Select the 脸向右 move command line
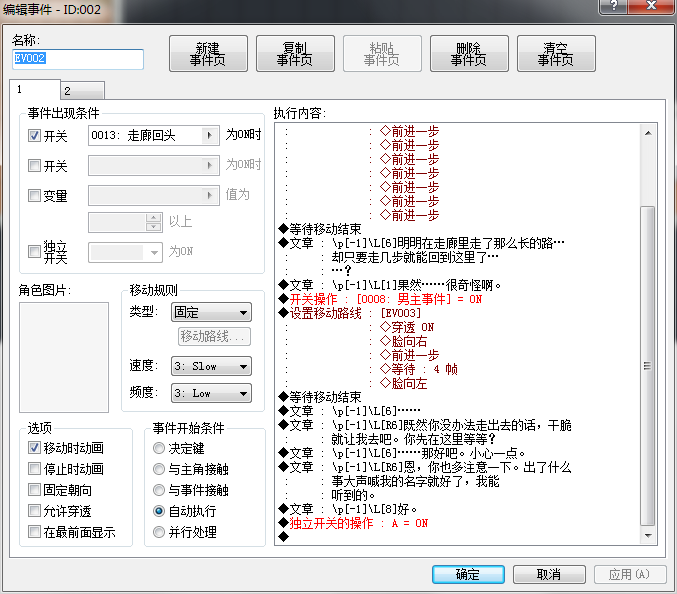Image resolution: width=677 pixels, height=594 pixels. pos(403,341)
